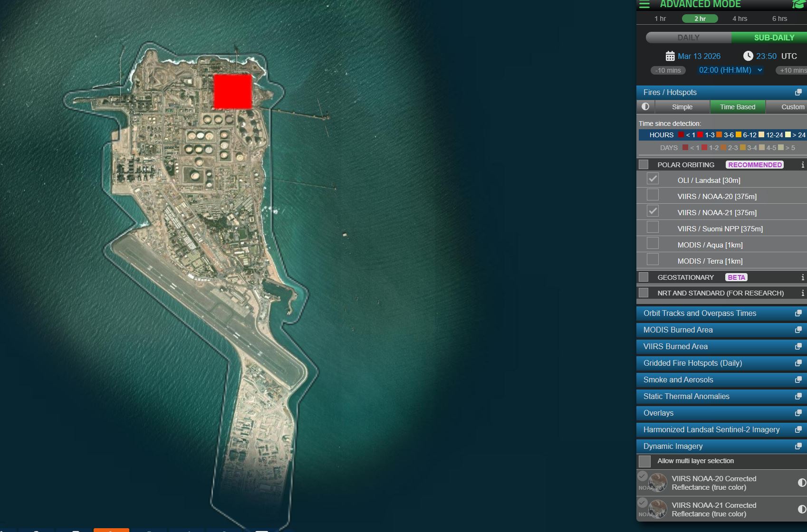Expand the Smoke and Aerosols section
The image size is (807, 532).
pos(721,380)
